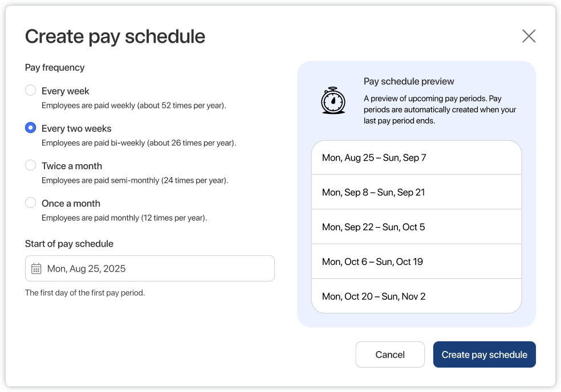Screen dimensions: 561x392
Task: Click the Mon, Oct 6 – Sun, Oct 19 period
Action: (416, 262)
